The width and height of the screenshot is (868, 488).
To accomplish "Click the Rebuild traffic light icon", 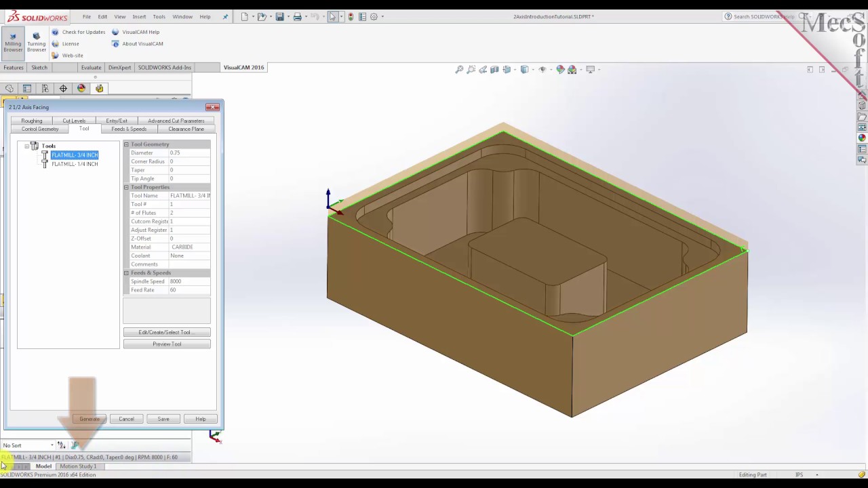I will click(x=351, y=17).
